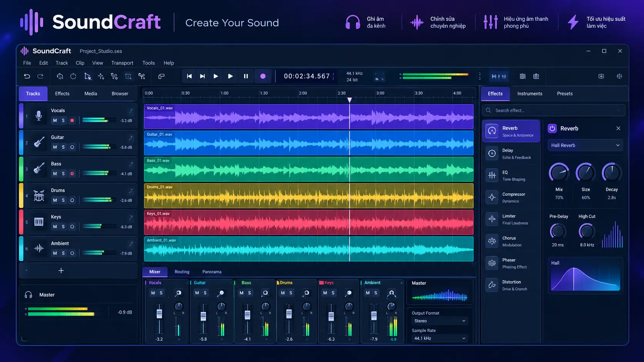Open the Transport menu
The width and height of the screenshot is (644, 362).
click(x=122, y=63)
